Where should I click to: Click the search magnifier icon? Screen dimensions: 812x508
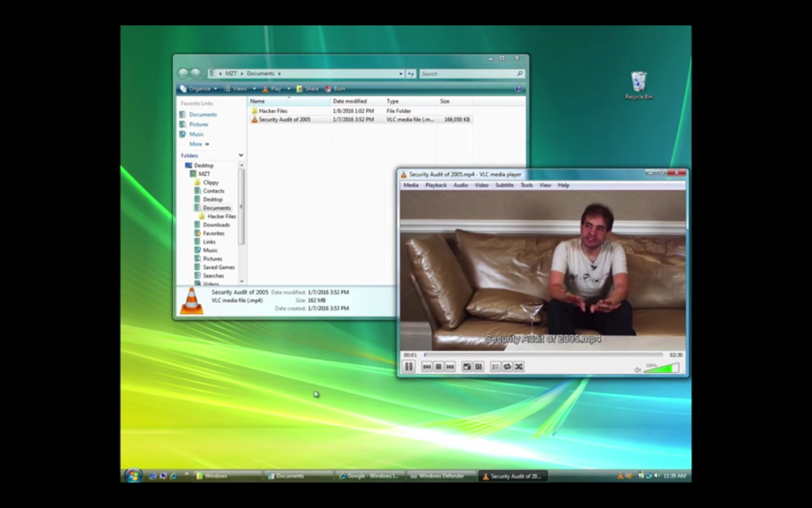coord(520,73)
